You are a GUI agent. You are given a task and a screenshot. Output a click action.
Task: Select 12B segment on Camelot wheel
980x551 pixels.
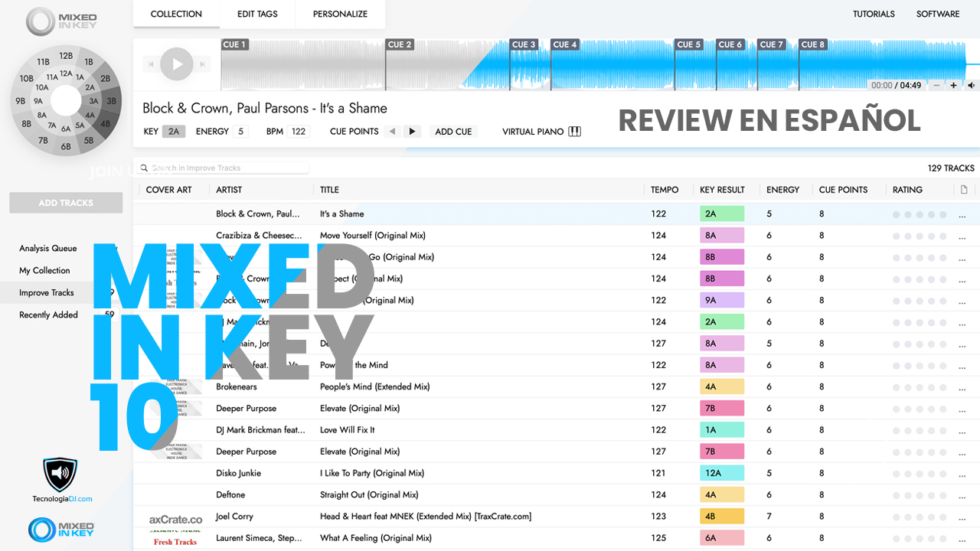click(66, 55)
